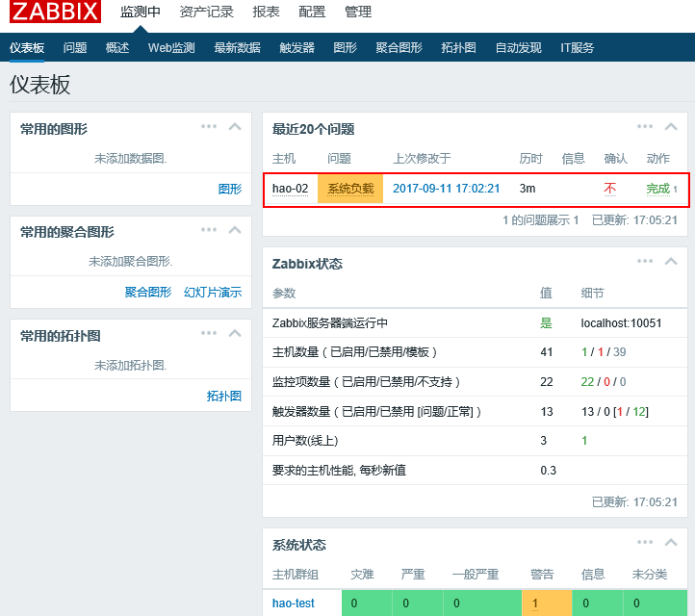
Task: Click the 1 的问题展示 1 footer text
Action: (x=541, y=220)
